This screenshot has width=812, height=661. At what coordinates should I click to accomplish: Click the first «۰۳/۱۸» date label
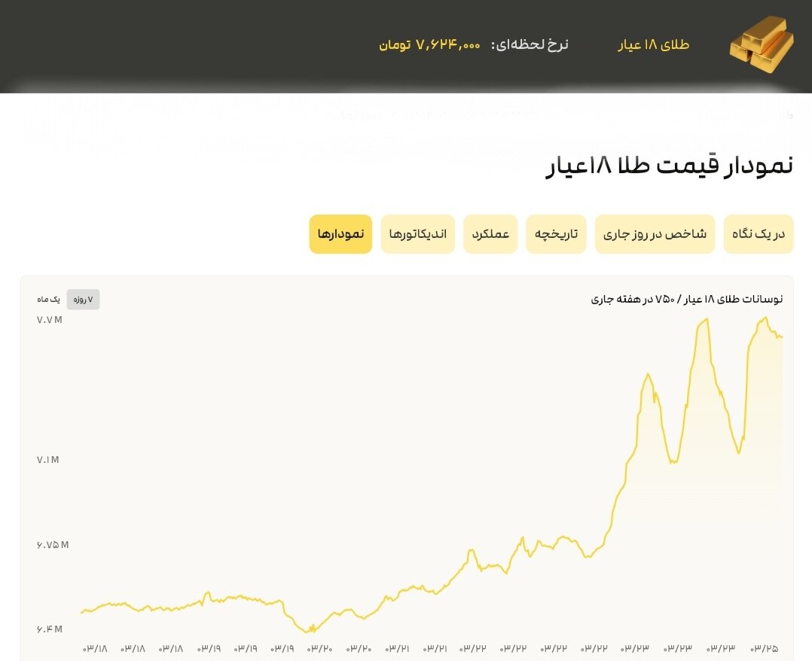pos(94,647)
